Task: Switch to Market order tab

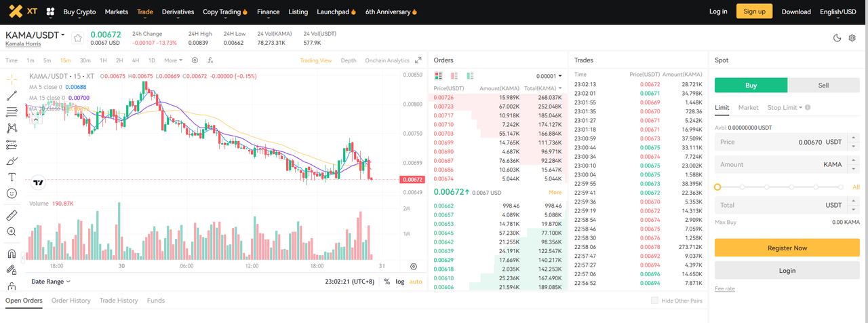Action: (748, 107)
